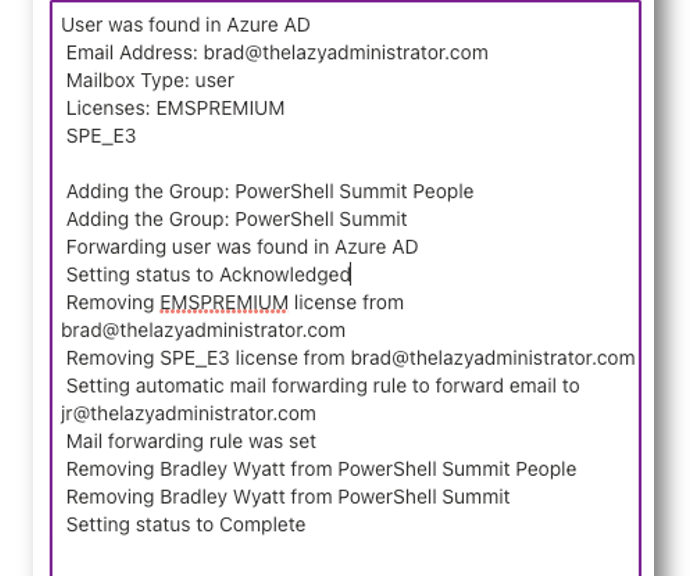Screen dimensions: 690x576
Task: Click the 'Setting automatic mail forwarding rule' line
Action: 323,386
